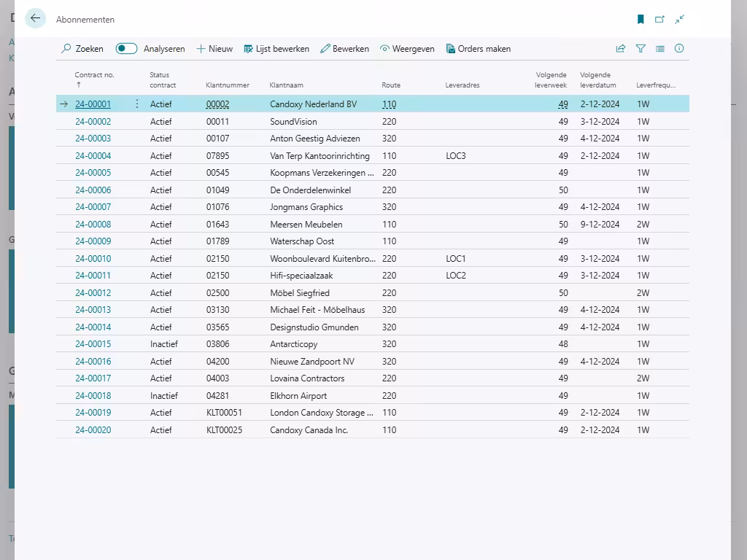This screenshot has width=747, height=560.
Task: Open the Klantnaam column header menu
Action: tap(286, 85)
